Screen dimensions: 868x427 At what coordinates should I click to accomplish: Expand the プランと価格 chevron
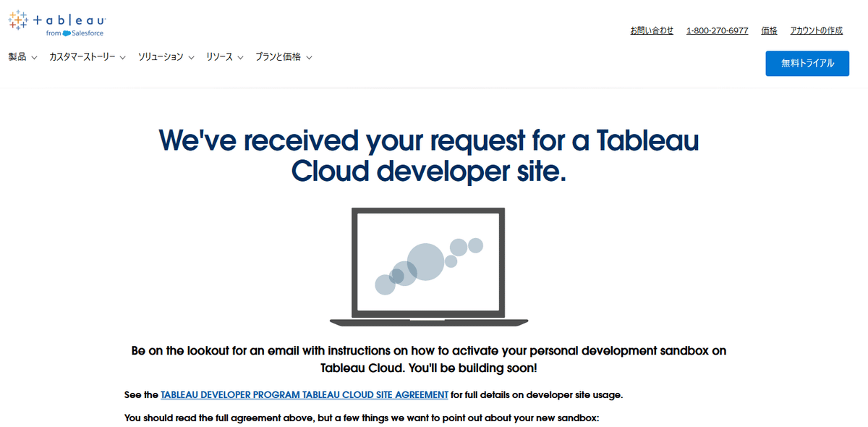[310, 56]
